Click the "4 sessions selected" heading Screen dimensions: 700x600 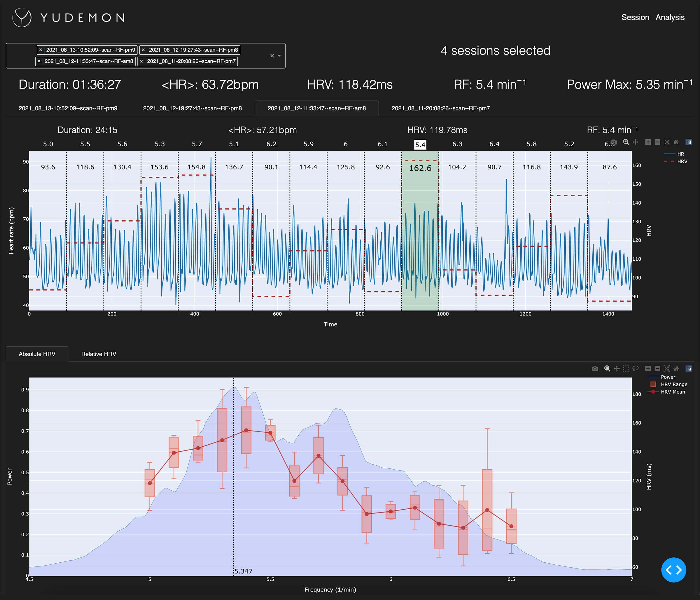coord(496,51)
